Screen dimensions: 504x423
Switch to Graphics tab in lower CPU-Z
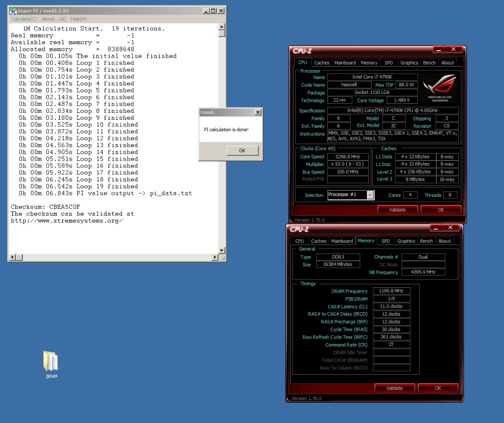(x=406, y=241)
